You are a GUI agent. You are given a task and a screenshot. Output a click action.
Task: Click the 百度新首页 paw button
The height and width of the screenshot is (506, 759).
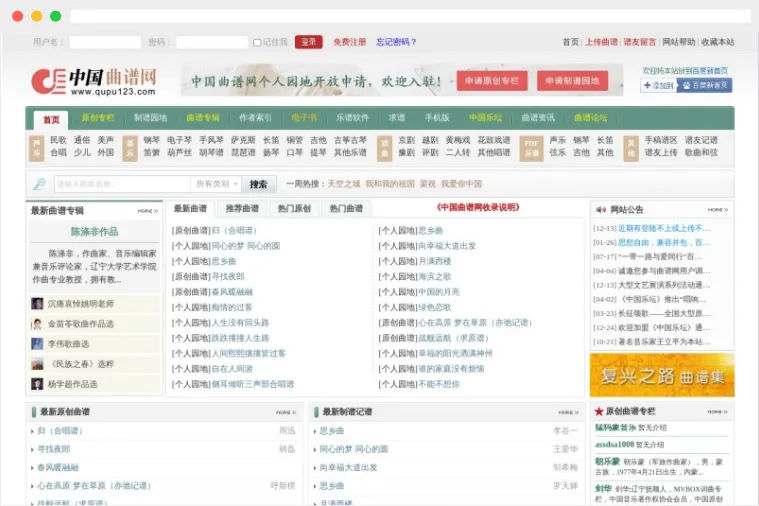705,86
